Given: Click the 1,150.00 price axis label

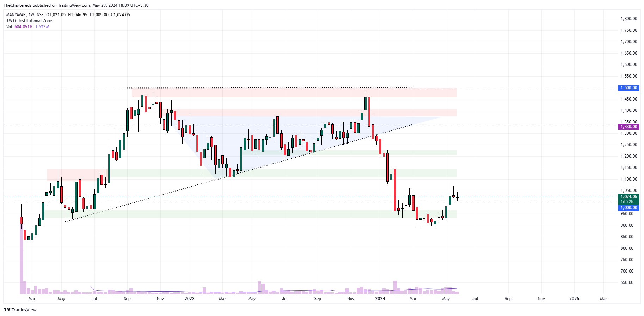Looking at the screenshot, I should click(629, 168).
